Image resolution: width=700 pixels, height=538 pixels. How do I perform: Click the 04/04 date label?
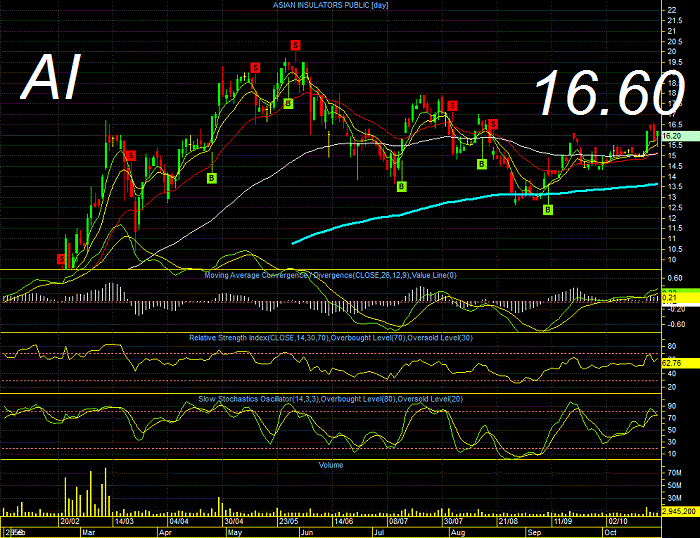179,521
